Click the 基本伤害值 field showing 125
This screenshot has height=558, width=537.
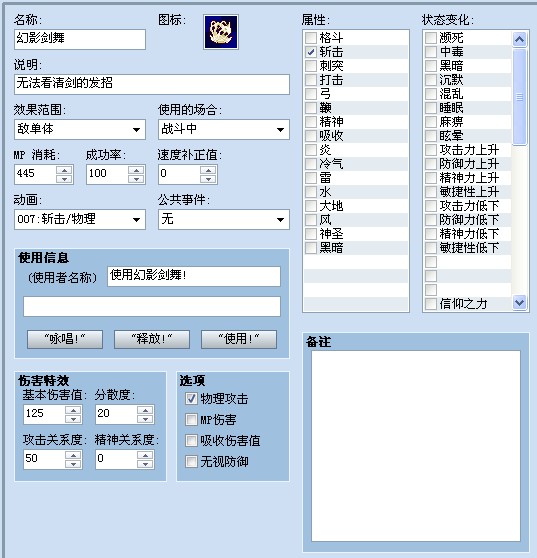[44, 414]
